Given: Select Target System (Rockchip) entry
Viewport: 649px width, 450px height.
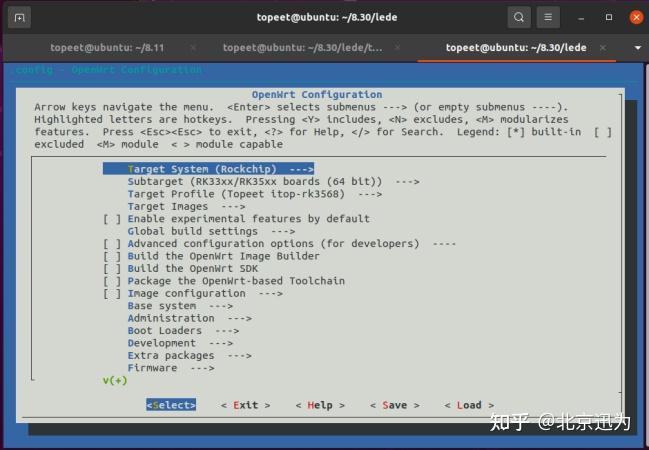Looking at the screenshot, I should coord(209,169).
